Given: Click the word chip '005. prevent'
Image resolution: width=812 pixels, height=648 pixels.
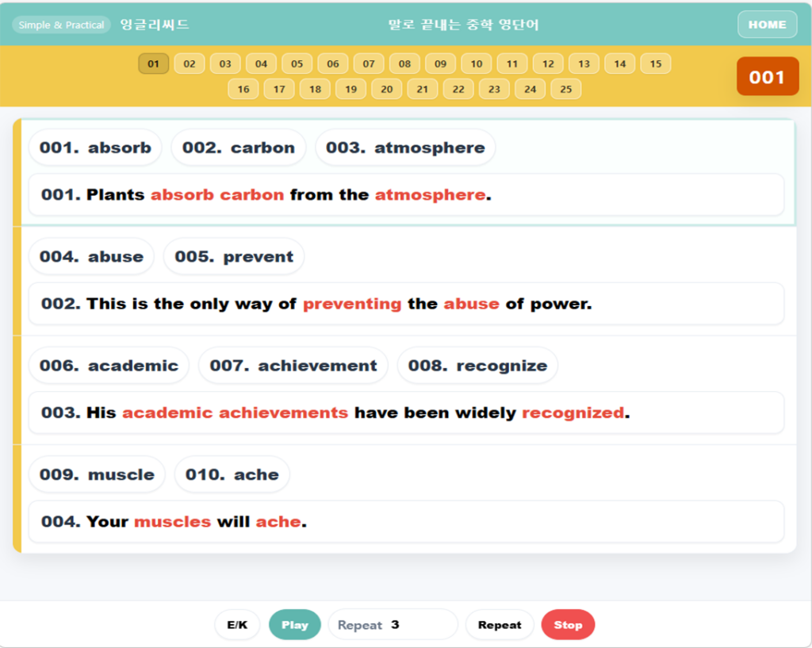Looking at the screenshot, I should [x=234, y=257].
